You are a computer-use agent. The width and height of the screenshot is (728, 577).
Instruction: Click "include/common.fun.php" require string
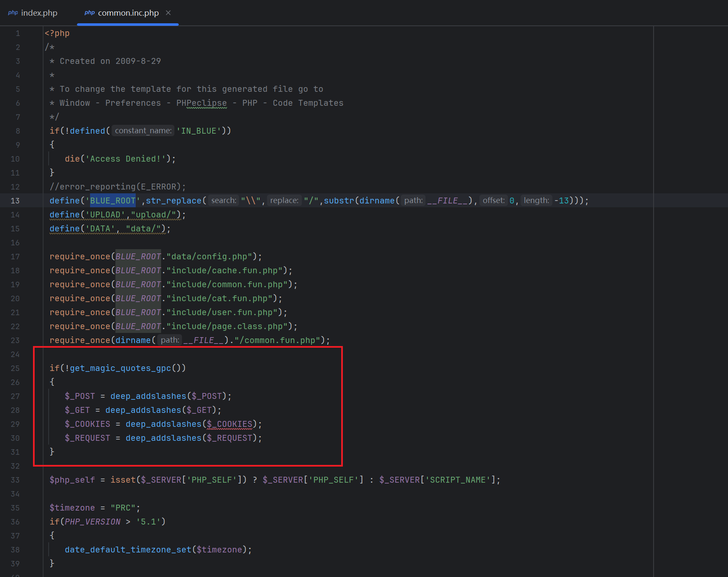pos(227,284)
